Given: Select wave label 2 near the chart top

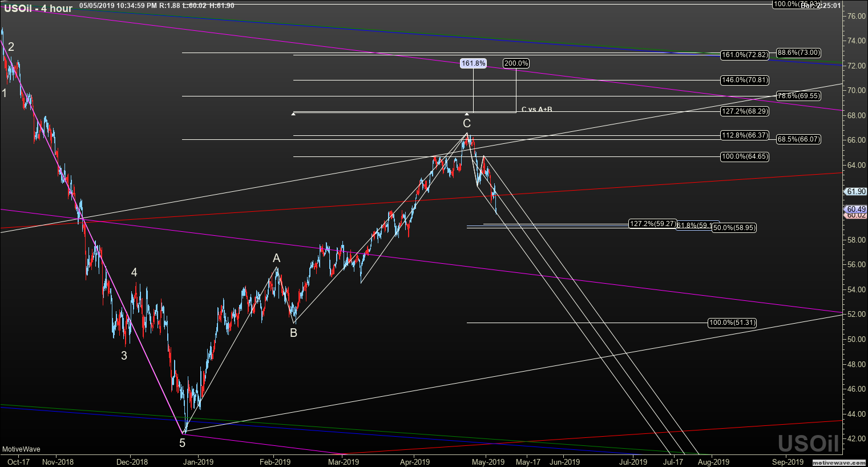Looking at the screenshot, I should pos(11,47).
